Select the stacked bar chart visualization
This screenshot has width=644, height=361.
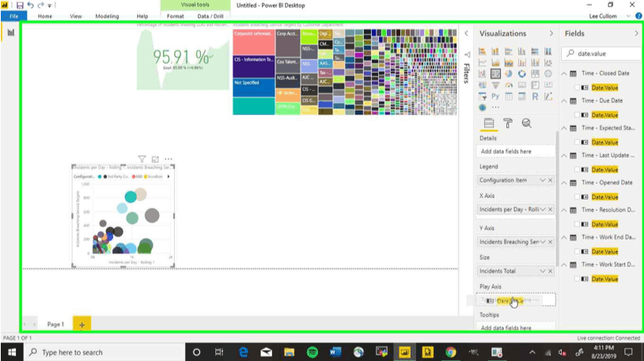click(x=482, y=51)
